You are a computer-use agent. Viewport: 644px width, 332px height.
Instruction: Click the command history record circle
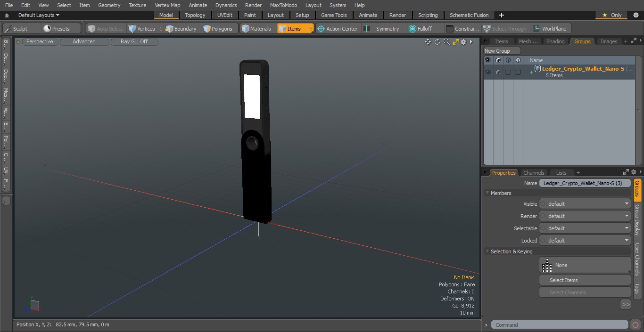635,325
